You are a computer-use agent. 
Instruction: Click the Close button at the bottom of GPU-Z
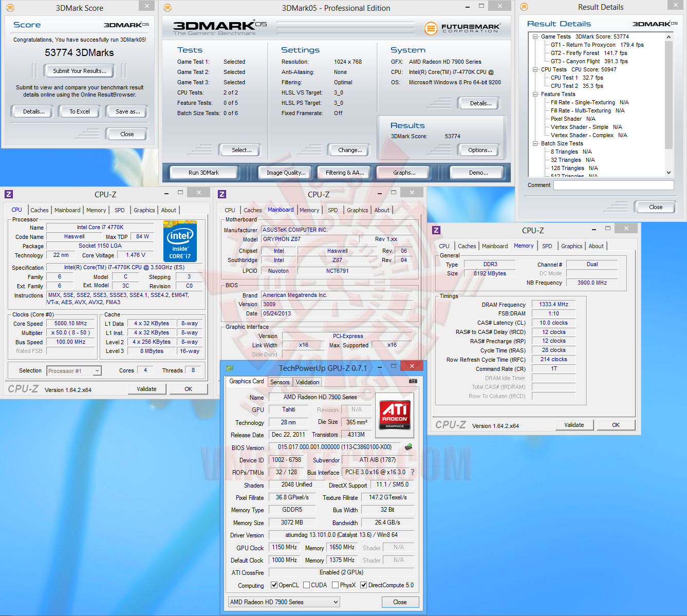point(400,602)
